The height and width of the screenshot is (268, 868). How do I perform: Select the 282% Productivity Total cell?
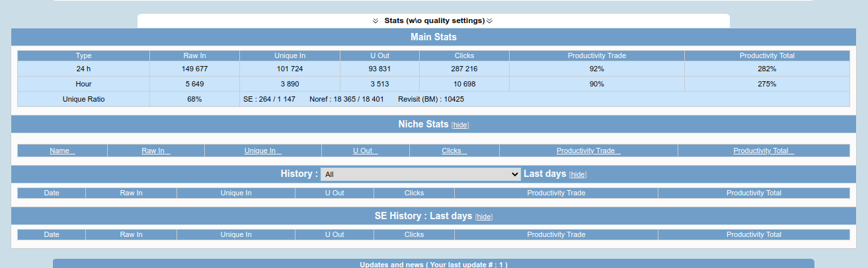click(x=767, y=69)
